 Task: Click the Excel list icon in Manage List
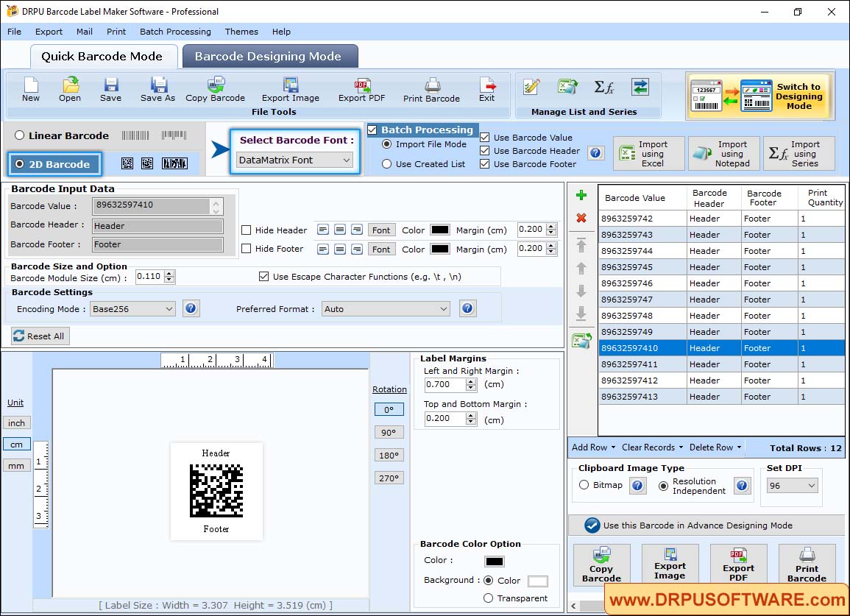point(567,87)
